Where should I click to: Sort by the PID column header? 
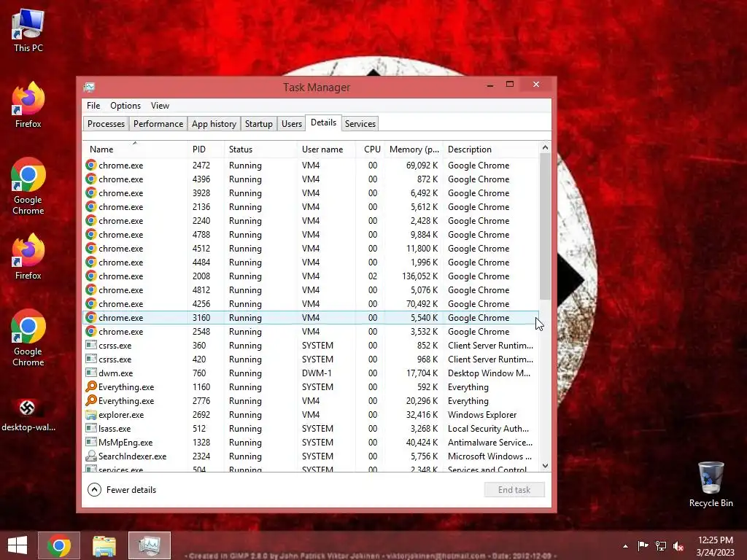(205, 149)
